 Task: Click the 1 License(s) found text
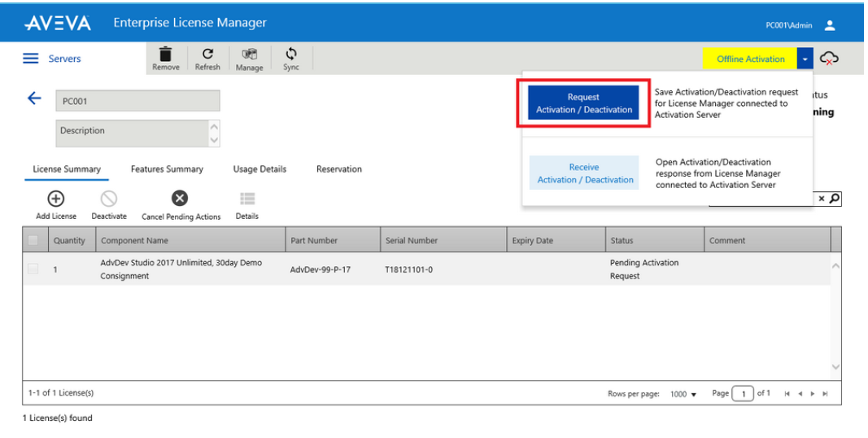[x=58, y=418]
